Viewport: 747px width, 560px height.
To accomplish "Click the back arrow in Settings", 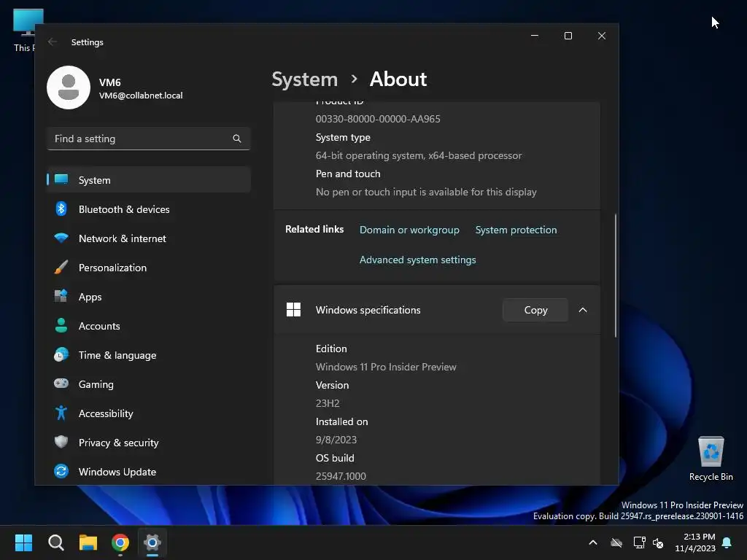I will 53,42.
